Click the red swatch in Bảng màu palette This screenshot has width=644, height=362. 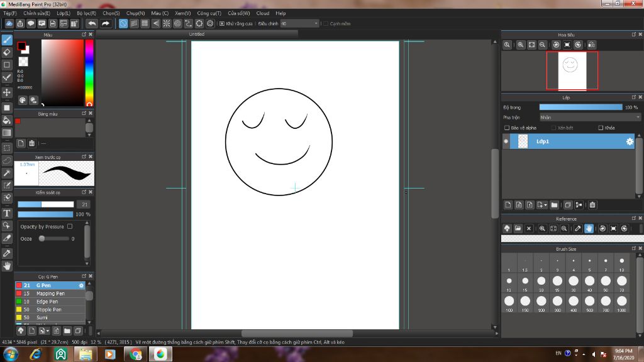coord(18,121)
